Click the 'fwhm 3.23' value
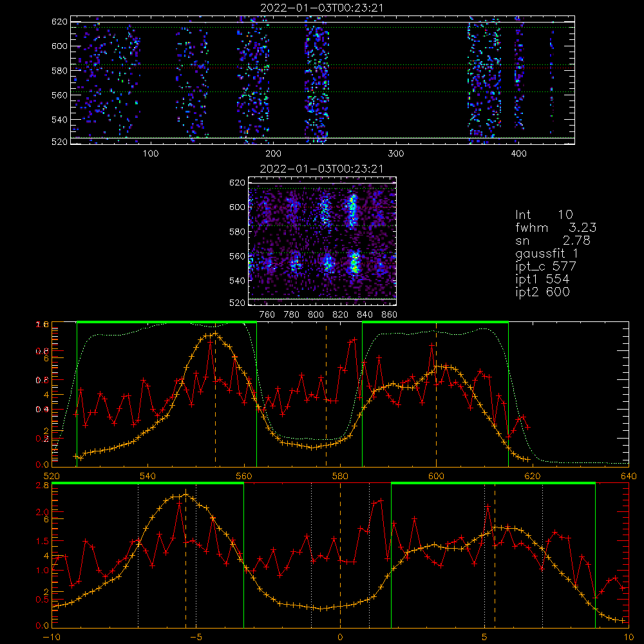This screenshot has width=644, height=644. 556,227
